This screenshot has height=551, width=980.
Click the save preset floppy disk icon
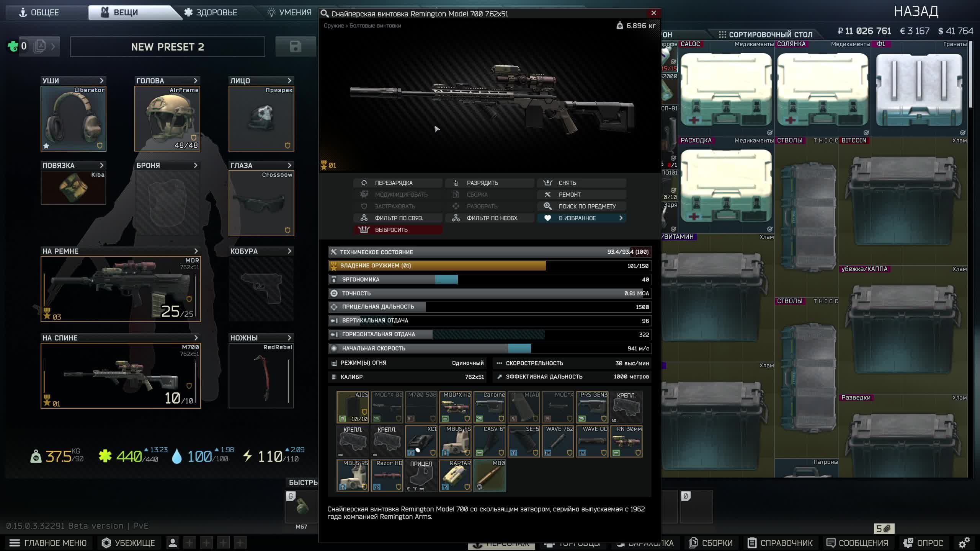point(295,47)
